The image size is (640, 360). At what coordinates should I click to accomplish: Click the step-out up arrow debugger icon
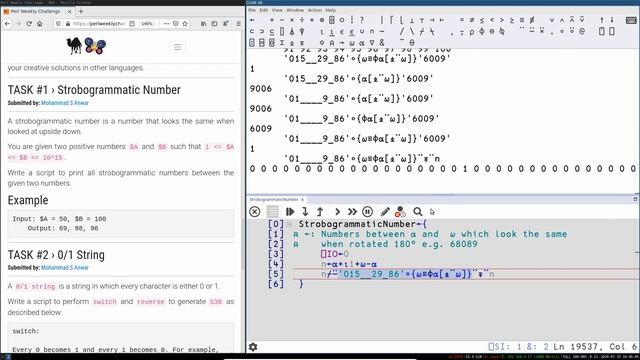[320, 211]
